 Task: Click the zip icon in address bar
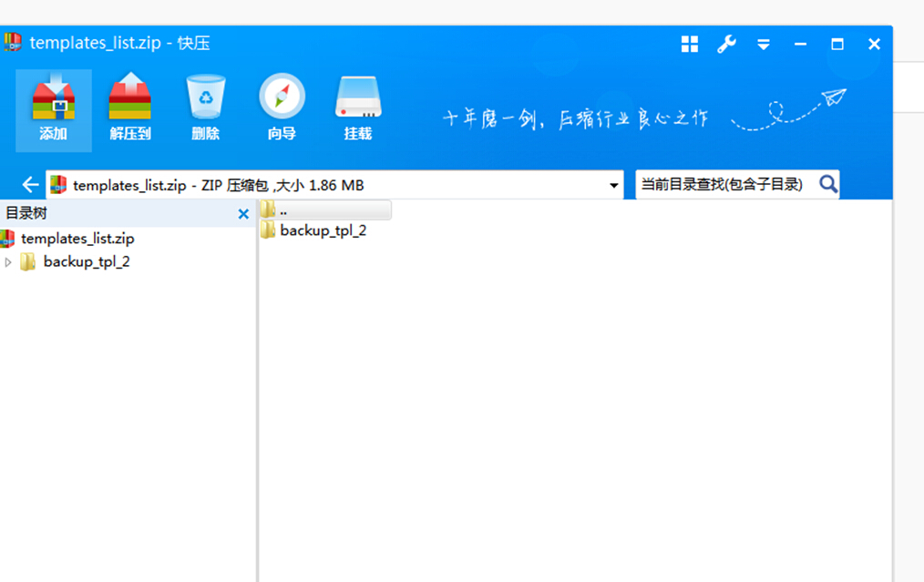[58, 185]
